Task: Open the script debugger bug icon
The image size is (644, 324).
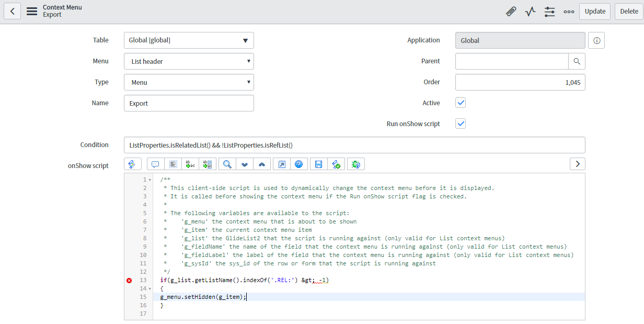Action: coord(356,164)
